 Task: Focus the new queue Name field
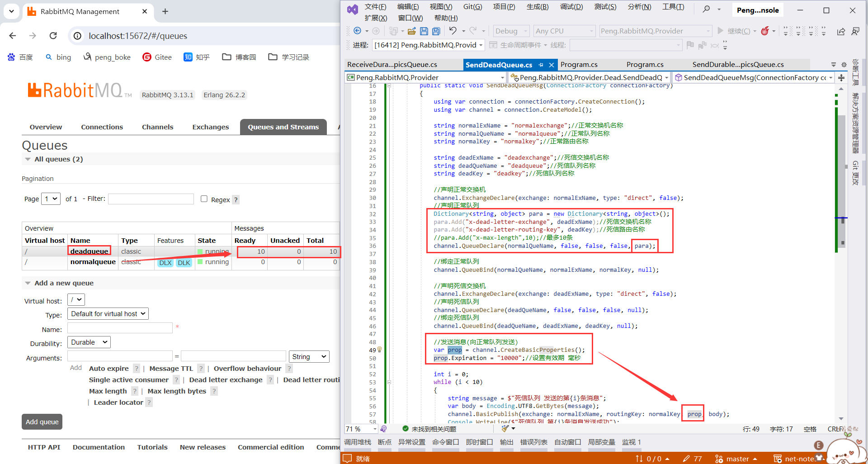120,328
